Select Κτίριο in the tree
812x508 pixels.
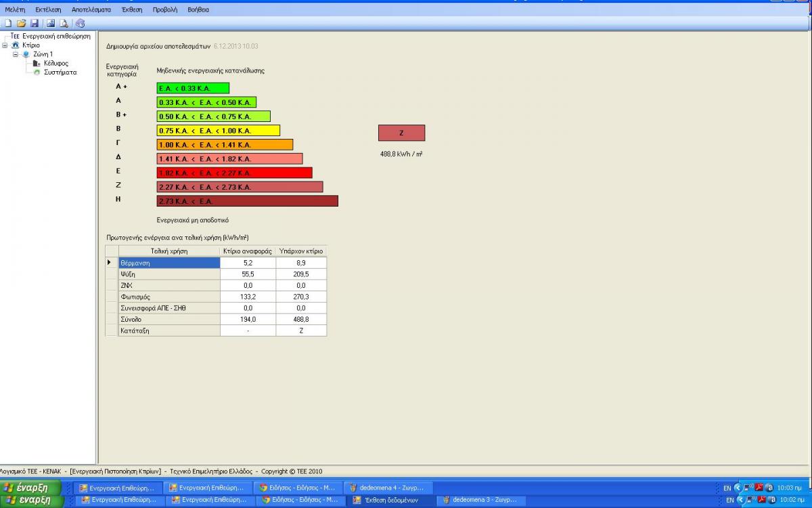[x=31, y=45]
